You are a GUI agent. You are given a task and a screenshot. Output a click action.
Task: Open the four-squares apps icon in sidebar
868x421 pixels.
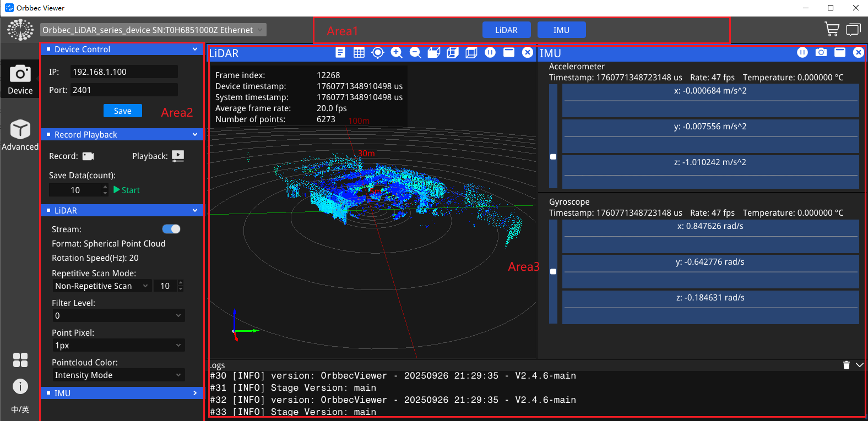click(20, 360)
